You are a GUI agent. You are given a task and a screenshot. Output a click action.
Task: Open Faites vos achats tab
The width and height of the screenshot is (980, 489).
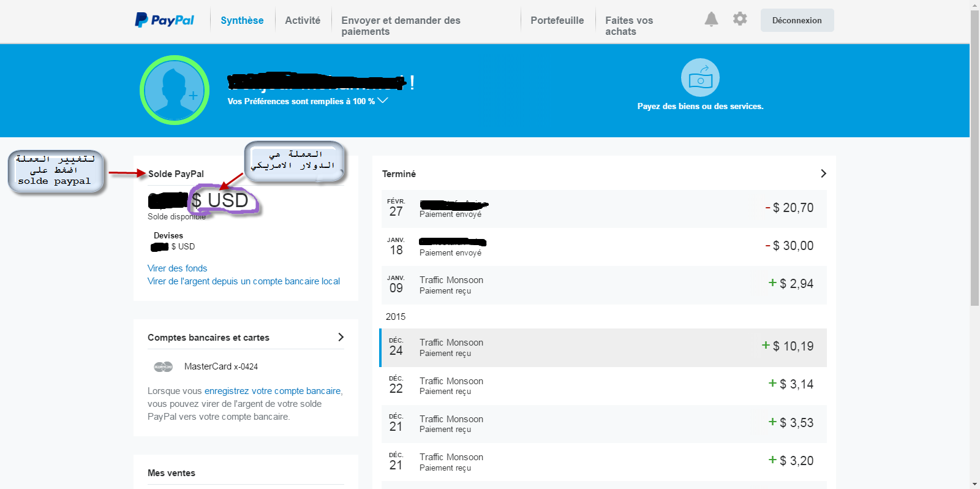pyautogui.click(x=629, y=26)
